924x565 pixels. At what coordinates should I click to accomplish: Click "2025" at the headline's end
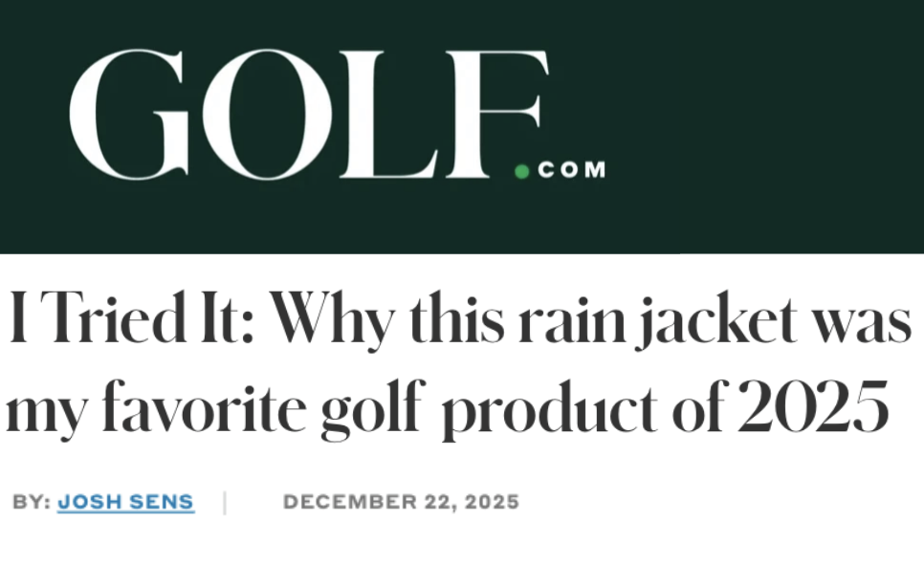coord(813,406)
